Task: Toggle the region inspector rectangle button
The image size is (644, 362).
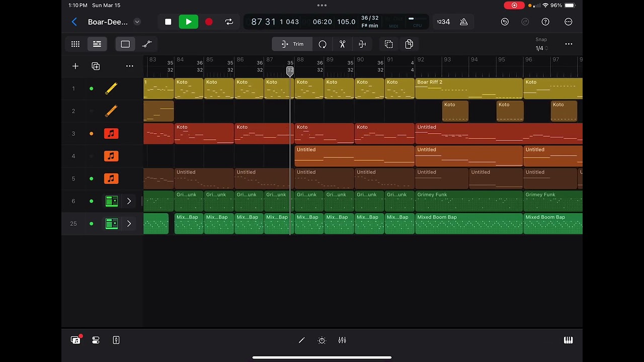Action: 125,44
